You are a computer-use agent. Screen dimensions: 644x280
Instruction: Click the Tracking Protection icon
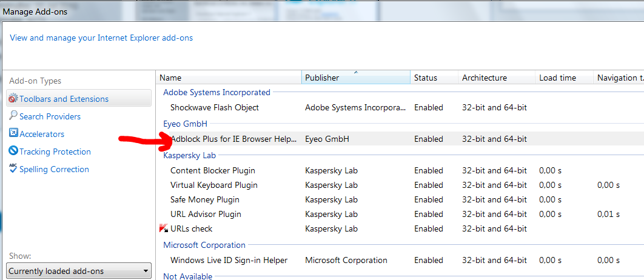(x=13, y=151)
